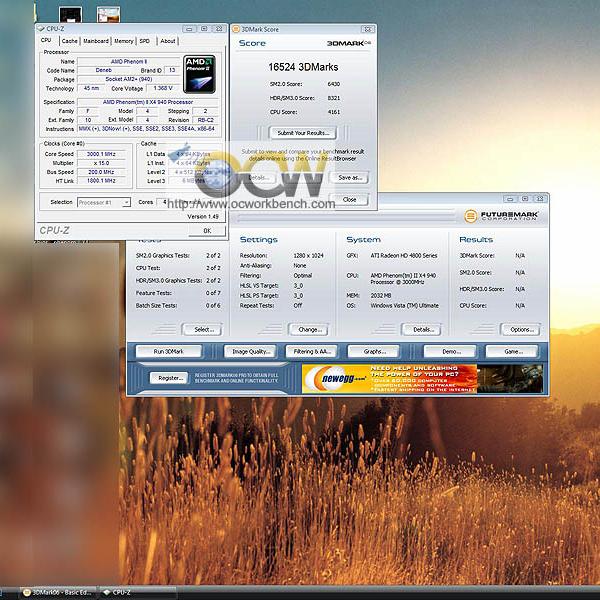Click the Resolution 1280 x 1024 value
This screenshot has width=600, height=600.
pyautogui.click(x=308, y=255)
